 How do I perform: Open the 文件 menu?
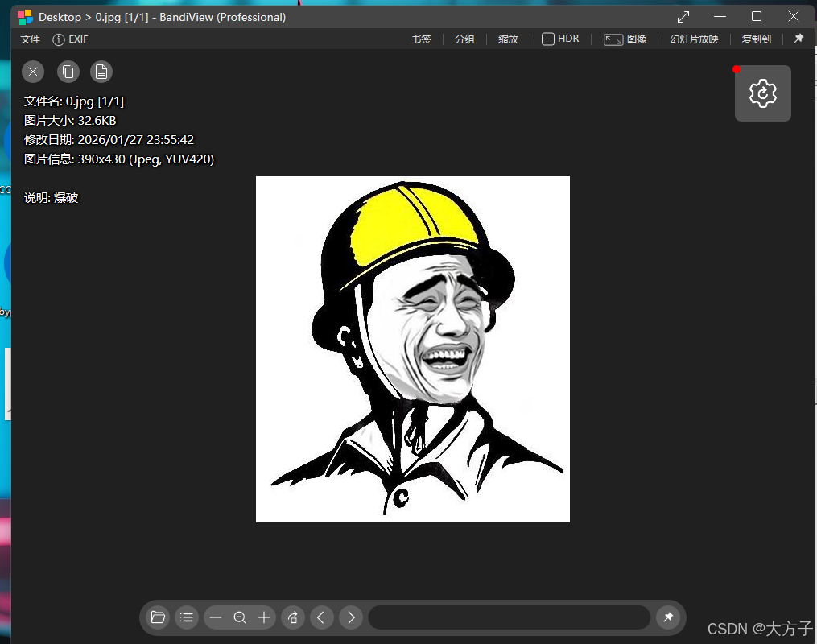click(30, 39)
